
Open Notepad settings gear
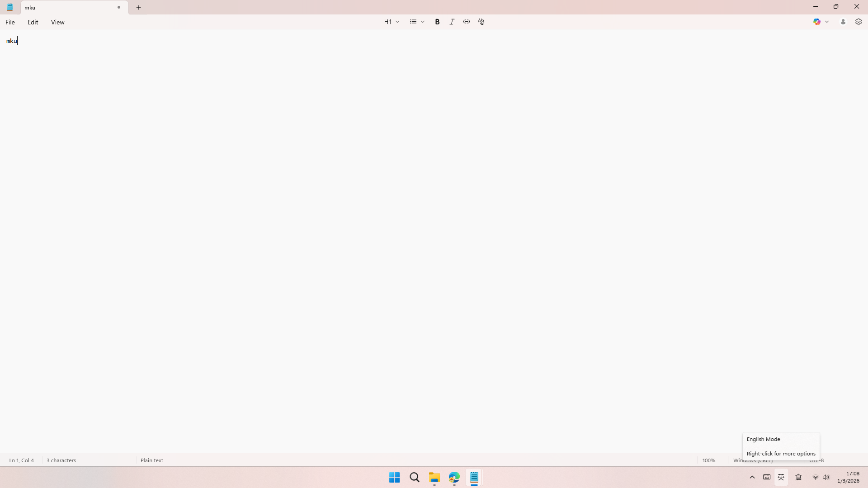click(x=859, y=22)
